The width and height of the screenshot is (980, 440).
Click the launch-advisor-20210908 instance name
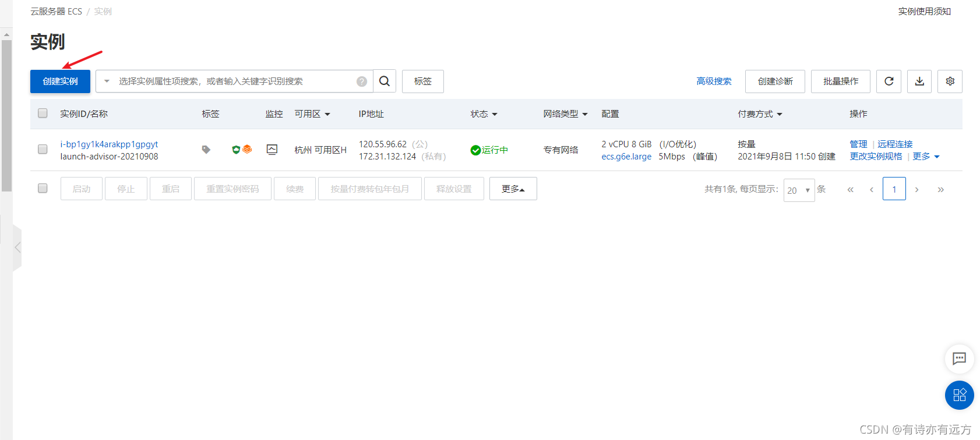109,157
